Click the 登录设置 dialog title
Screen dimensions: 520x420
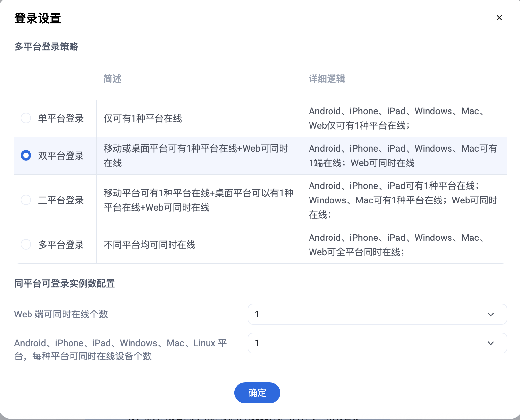coord(38,18)
